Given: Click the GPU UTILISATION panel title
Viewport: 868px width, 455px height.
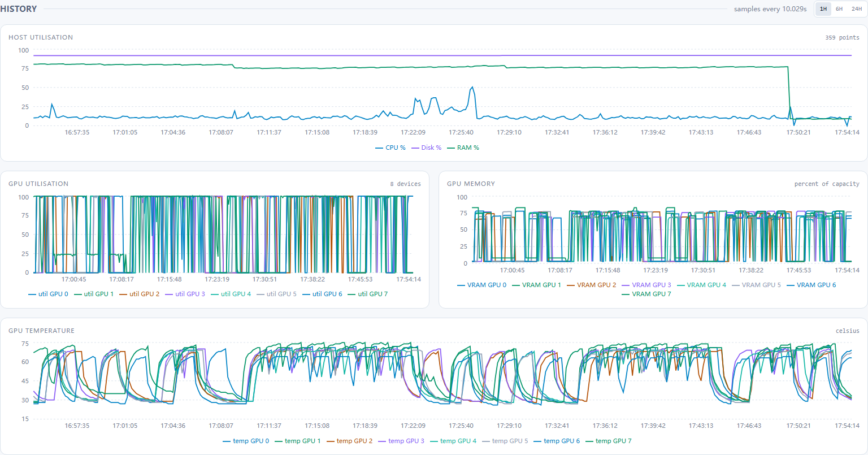Looking at the screenshot, I should click(38, 184).
